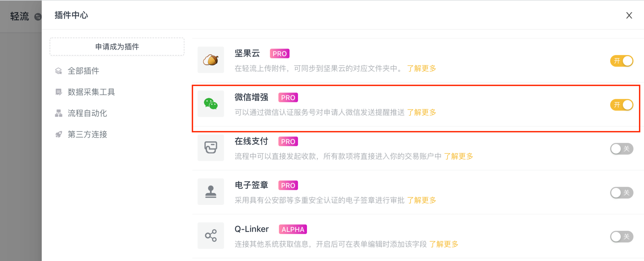Click the switch icon next to 轻流
644x261 pixels.
[x=38, y=16]
